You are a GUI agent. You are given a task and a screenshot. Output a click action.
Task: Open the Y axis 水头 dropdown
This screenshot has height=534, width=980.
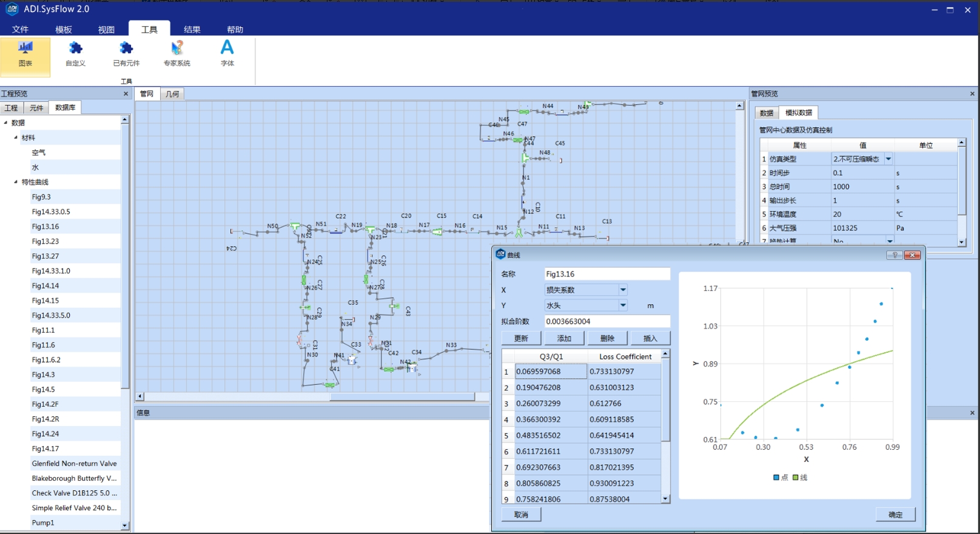[x=623, y=305]
